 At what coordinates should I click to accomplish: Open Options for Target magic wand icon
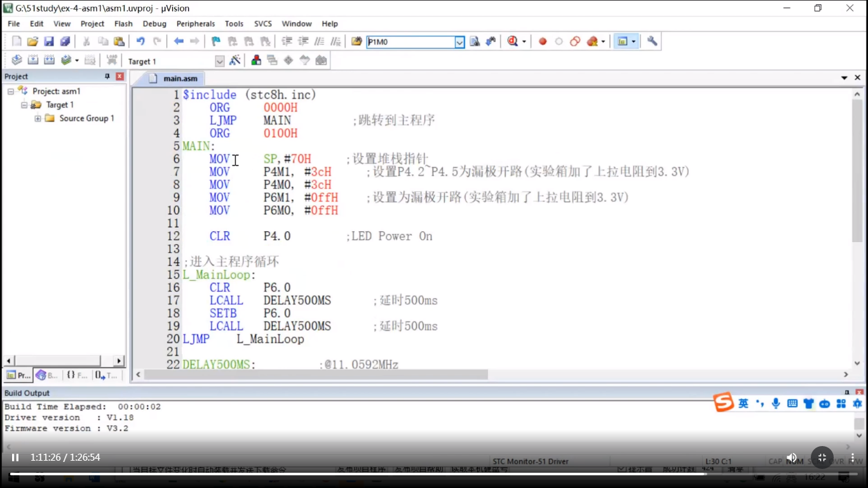[x=235, y=60]
